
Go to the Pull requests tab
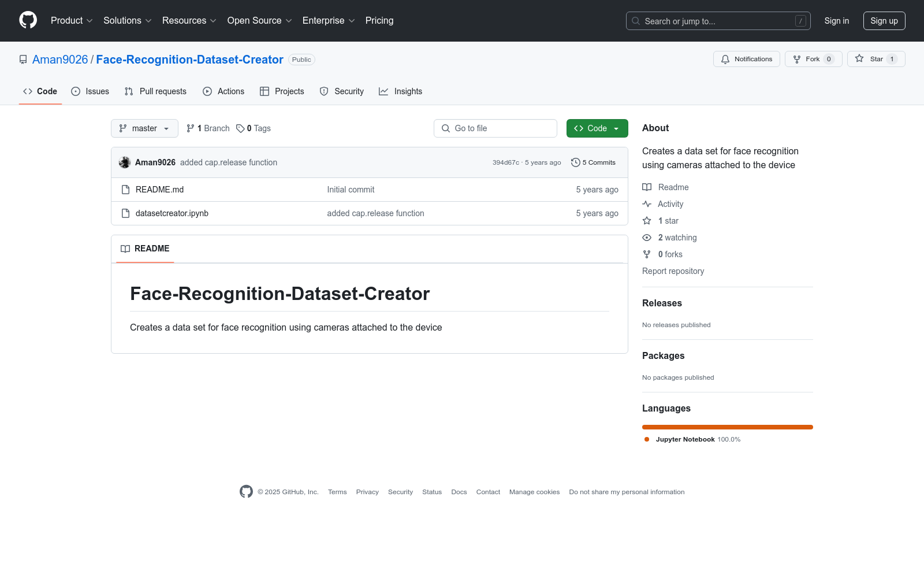coord(155,91)
